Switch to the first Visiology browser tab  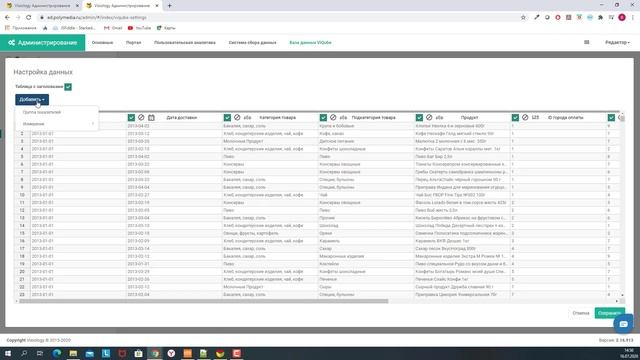(x=41, y=6)
